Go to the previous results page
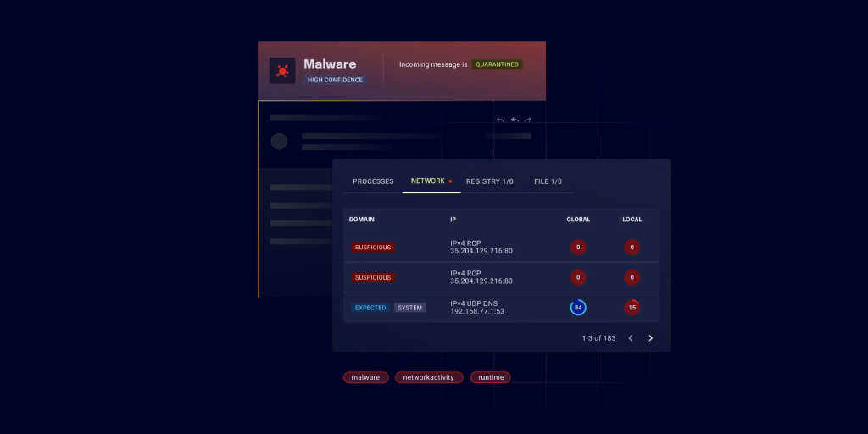The width and height of the screenshot is (868, 434). point(631,338)
